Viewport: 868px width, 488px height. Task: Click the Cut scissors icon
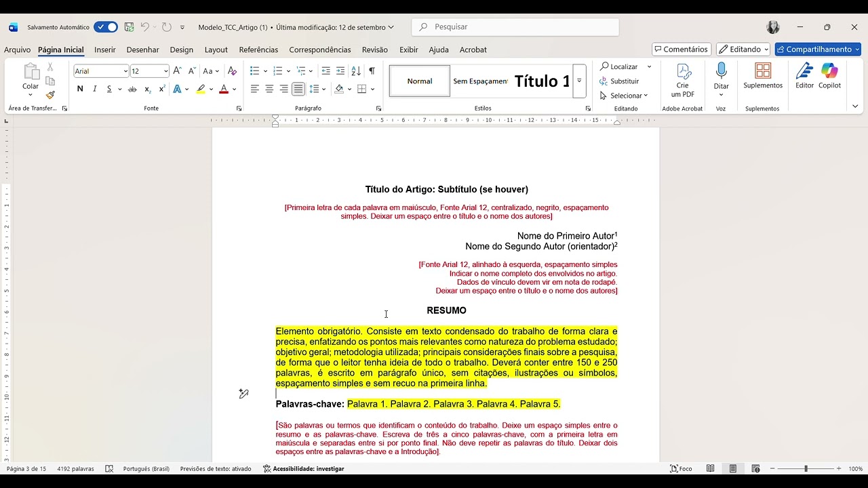50,67
